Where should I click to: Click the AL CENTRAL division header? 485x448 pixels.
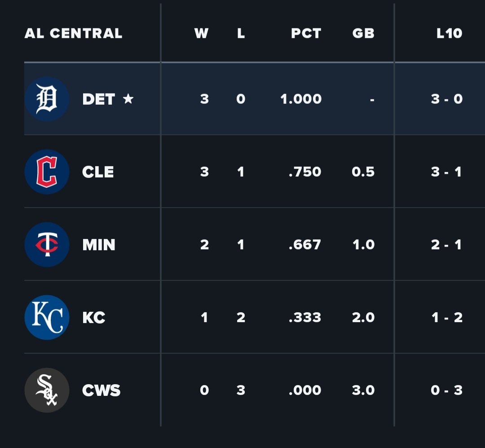(73, 33)
